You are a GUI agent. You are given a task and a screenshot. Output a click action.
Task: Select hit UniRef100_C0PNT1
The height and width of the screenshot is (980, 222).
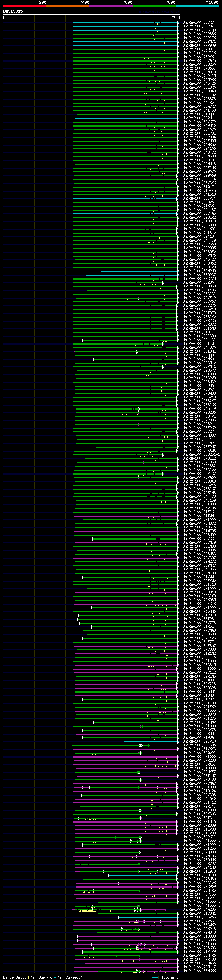click(199, 367)
